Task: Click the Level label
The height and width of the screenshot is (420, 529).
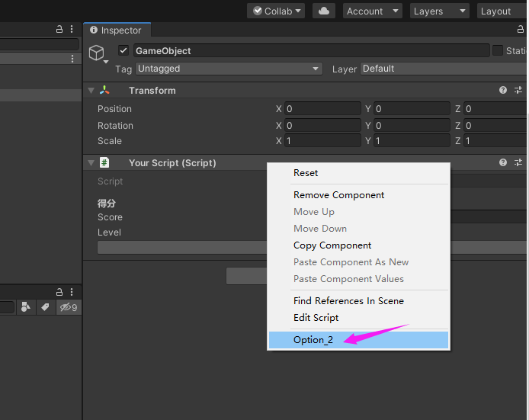Action: point(109,232)
